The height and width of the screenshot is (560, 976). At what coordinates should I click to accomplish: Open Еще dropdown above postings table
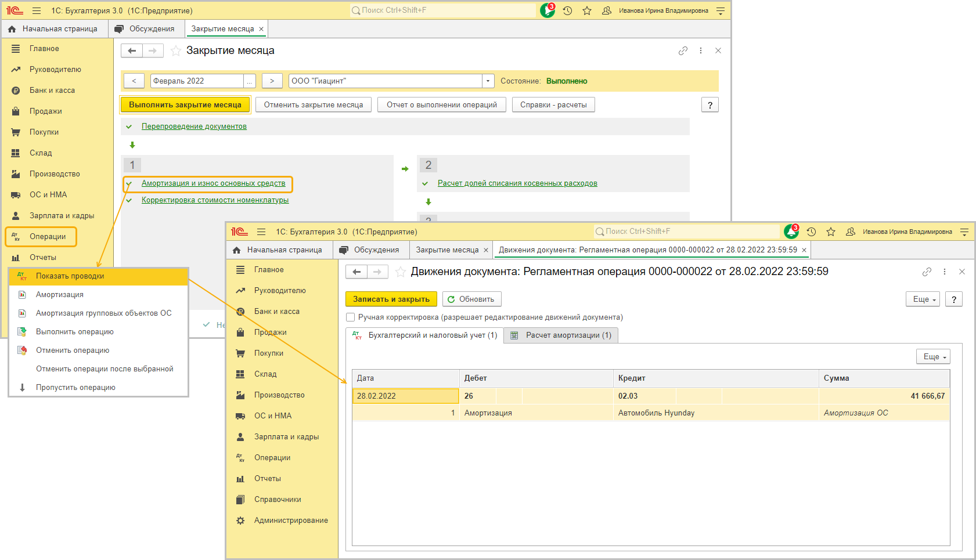point(933,357)
